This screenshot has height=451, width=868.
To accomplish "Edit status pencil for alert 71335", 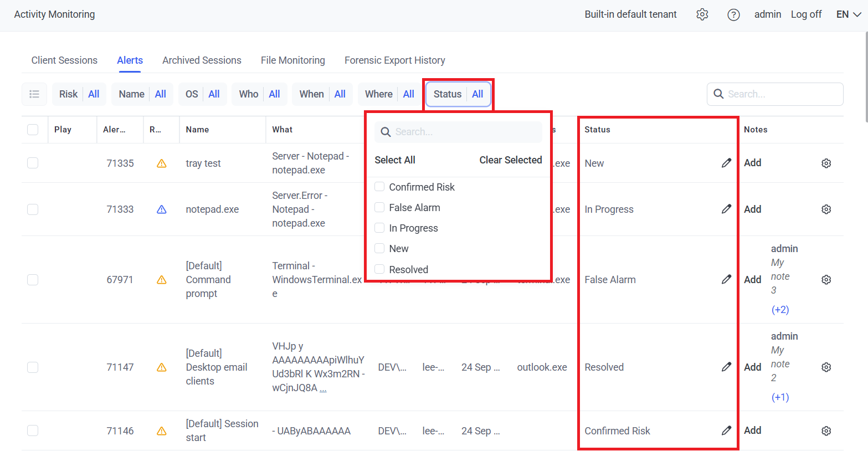I will [726, 163].
